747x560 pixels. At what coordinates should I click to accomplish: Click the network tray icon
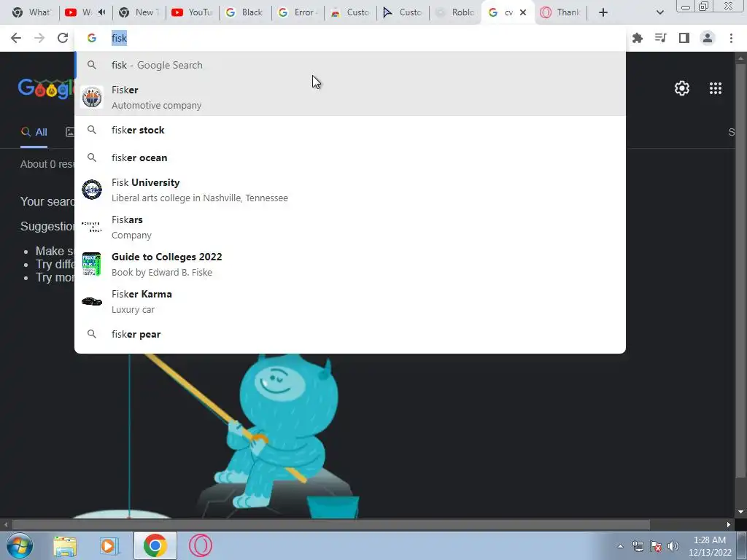[638, 546]
